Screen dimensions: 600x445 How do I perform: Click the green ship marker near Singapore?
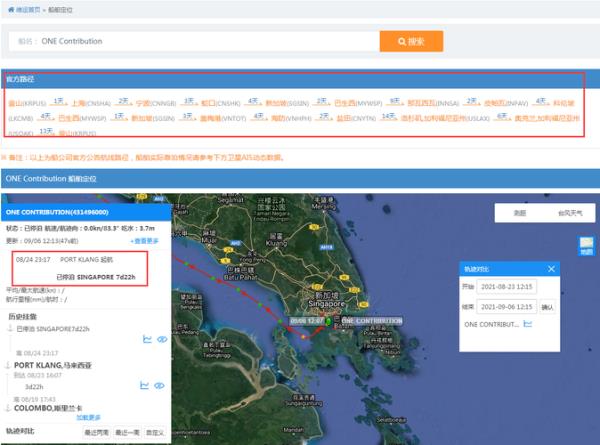click(x=328, y=321)
